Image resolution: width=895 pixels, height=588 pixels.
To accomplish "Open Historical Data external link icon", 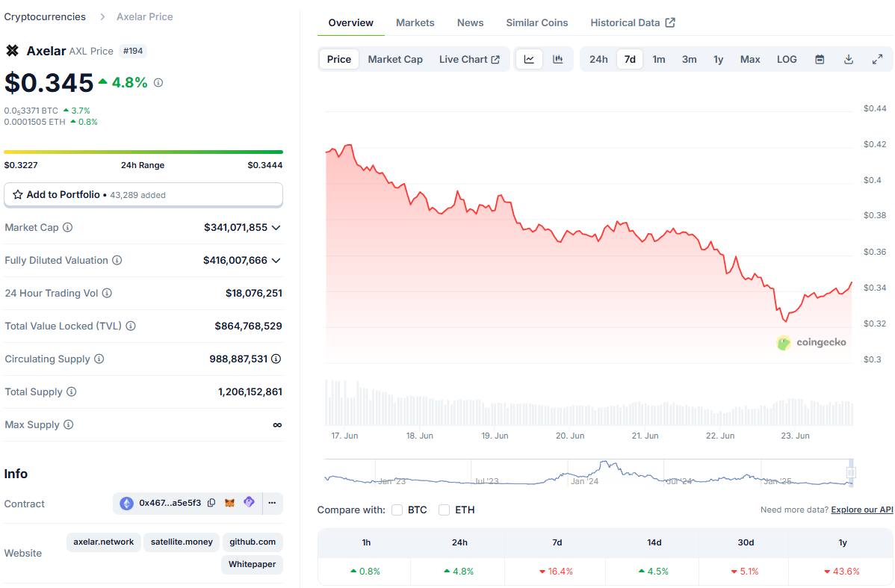I will [x=670, y=22].
